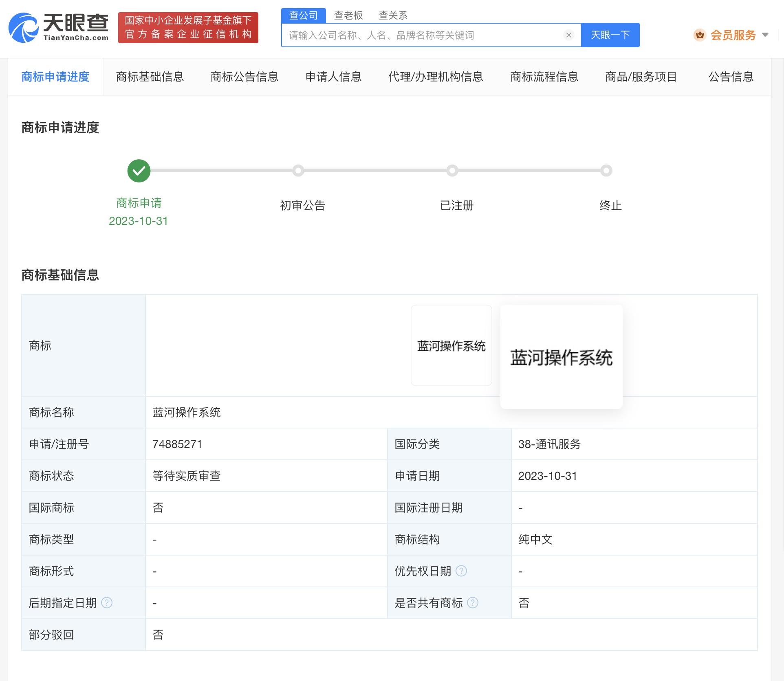Switch to 查关系 search mode
The height and width of the screenshot is (681, 784).
(x=393, y=15)
